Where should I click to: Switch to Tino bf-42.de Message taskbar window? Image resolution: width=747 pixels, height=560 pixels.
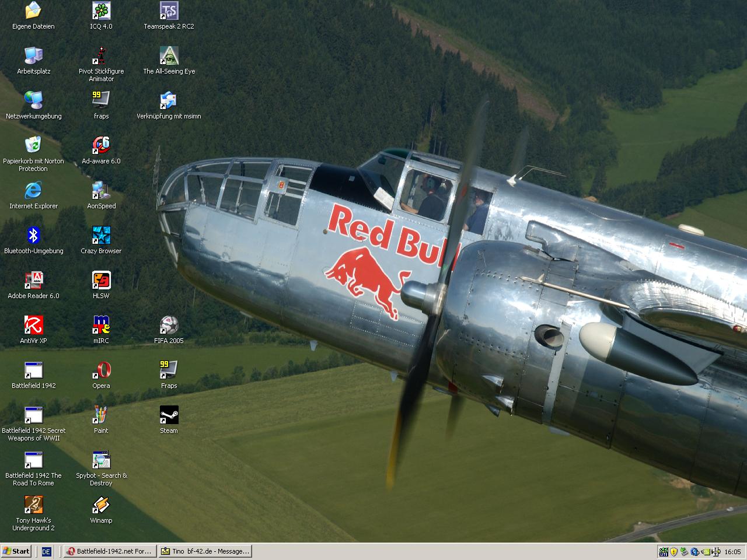click(x=205, y=551)
